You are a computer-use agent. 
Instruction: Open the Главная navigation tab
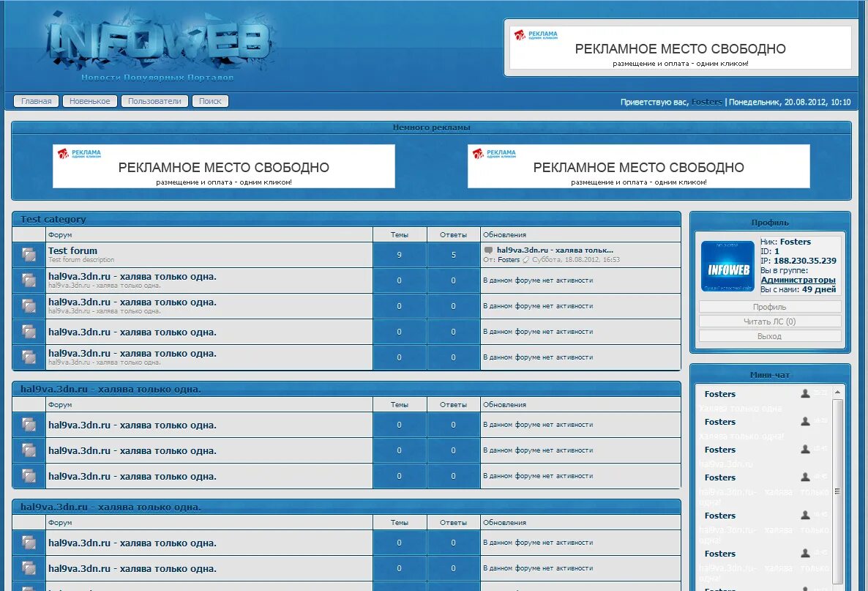(36, 101)
